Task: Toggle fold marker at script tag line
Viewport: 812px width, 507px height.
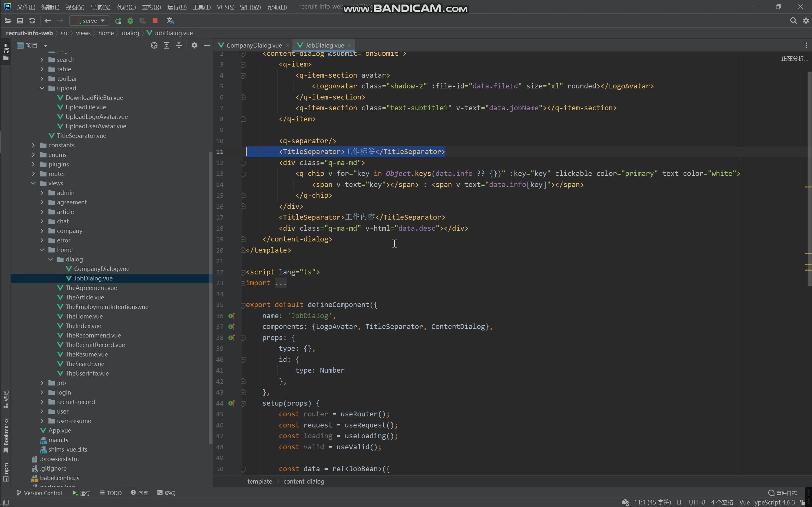Action: (x=243, y=272)
